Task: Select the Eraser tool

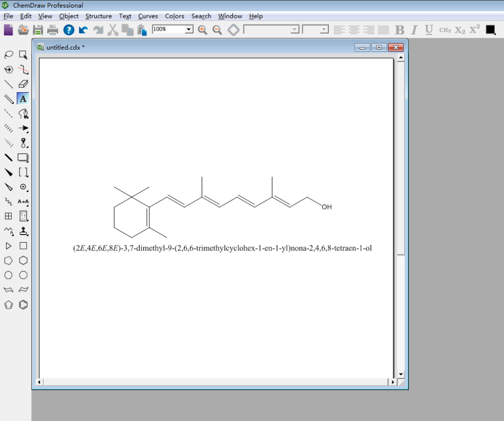Action: click(x=23, y=84)
